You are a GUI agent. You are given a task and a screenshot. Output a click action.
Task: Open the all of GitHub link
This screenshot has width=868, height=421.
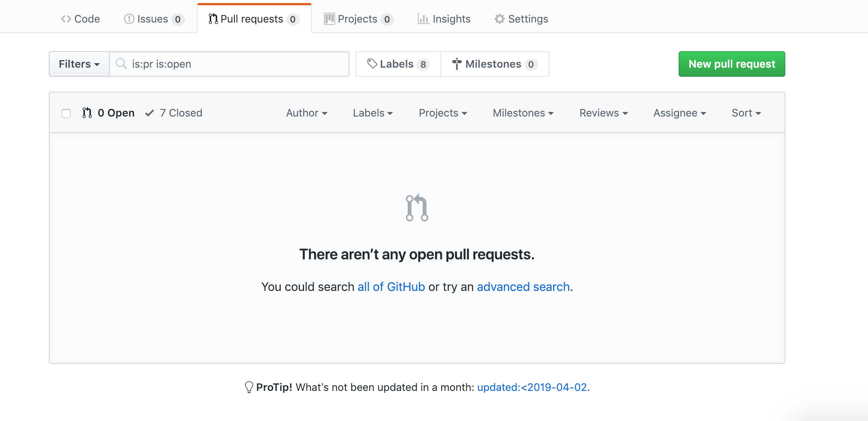[391, 287]
